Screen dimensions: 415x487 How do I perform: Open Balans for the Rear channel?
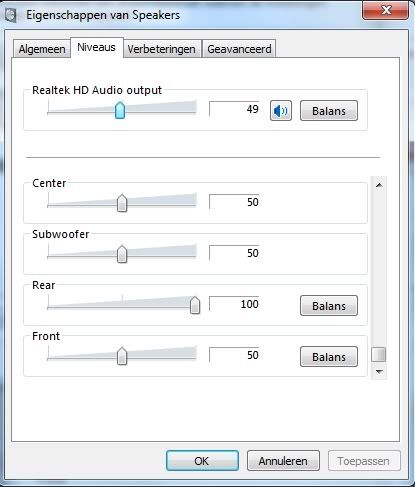(329, 305)
